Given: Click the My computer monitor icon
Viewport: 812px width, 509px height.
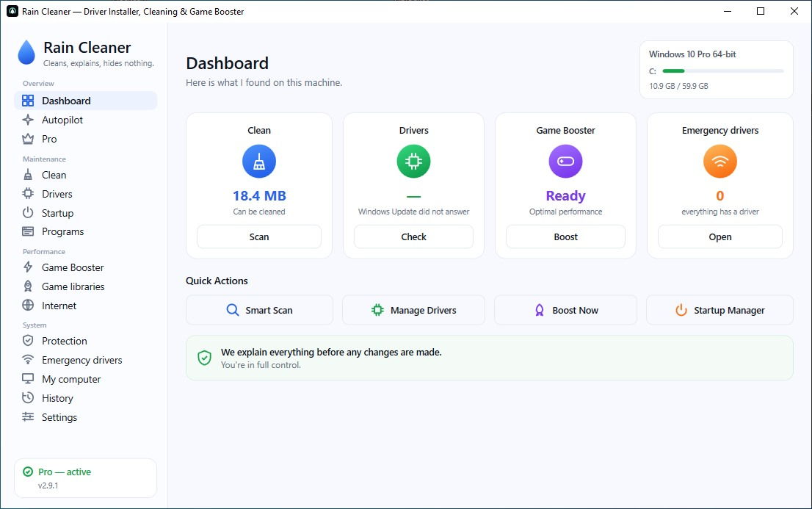Looking at the screenshot, I should click(28, 379).
